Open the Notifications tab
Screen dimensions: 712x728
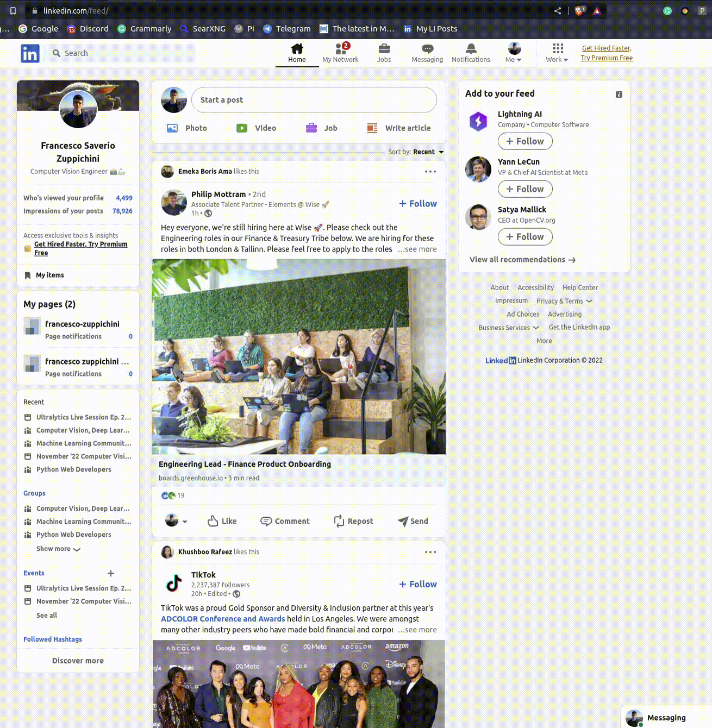pyautogui.click(x=471, y=53)
